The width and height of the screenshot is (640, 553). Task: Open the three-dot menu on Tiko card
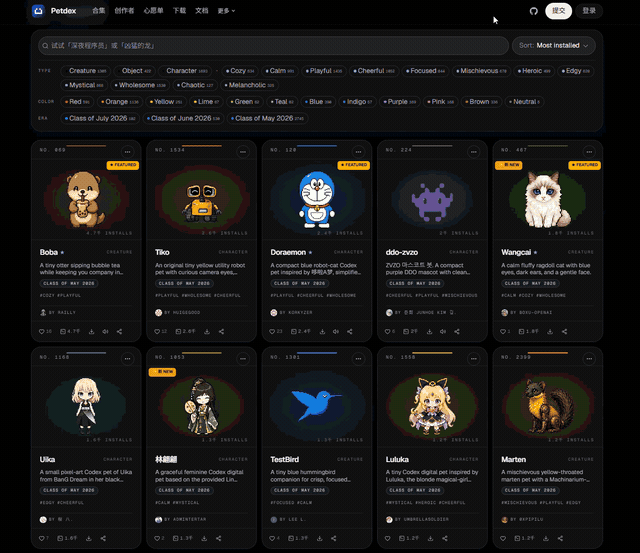[x=243, y=152]
